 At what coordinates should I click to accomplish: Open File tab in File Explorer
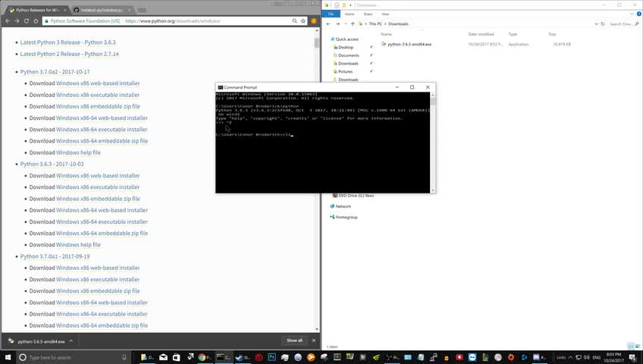[331, 14]
